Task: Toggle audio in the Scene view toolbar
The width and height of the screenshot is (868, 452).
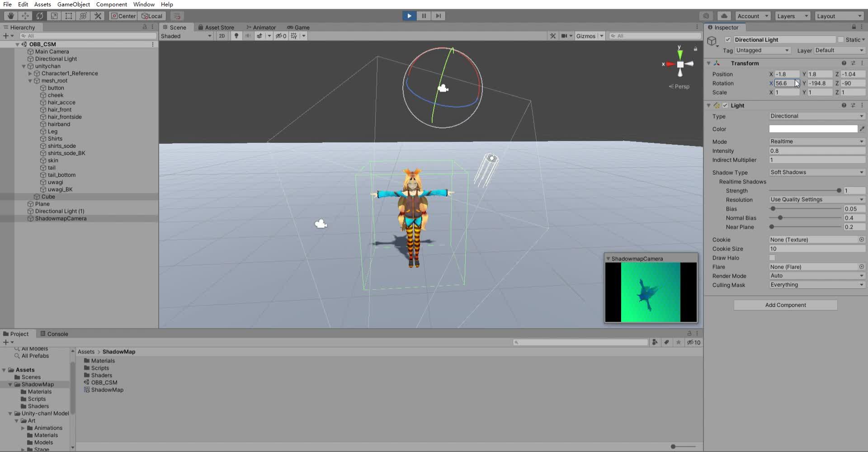Action: (248, 36)
